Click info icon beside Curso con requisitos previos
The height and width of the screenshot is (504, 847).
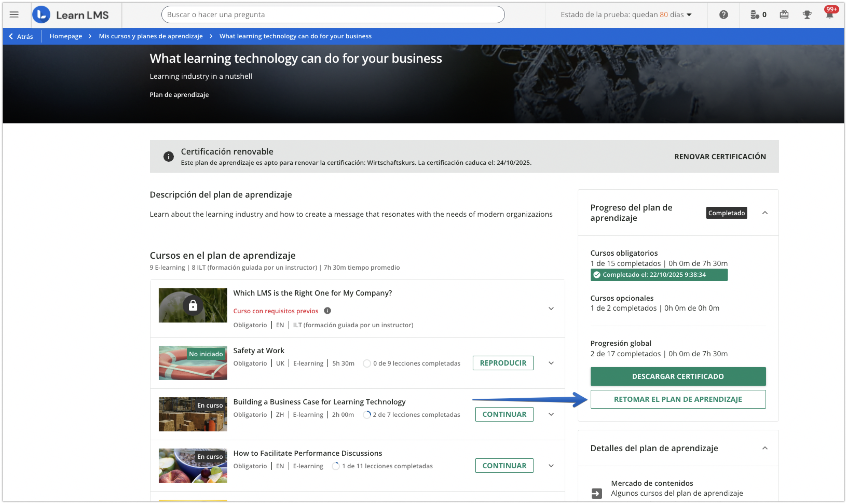coord(327,310)
